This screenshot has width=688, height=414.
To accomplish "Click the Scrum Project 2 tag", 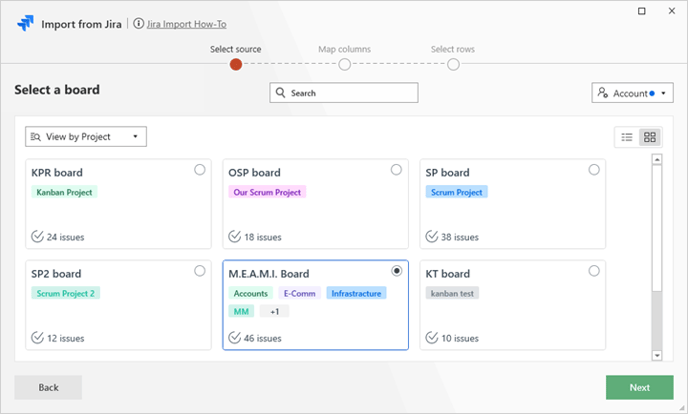I will tap(66, 293).
